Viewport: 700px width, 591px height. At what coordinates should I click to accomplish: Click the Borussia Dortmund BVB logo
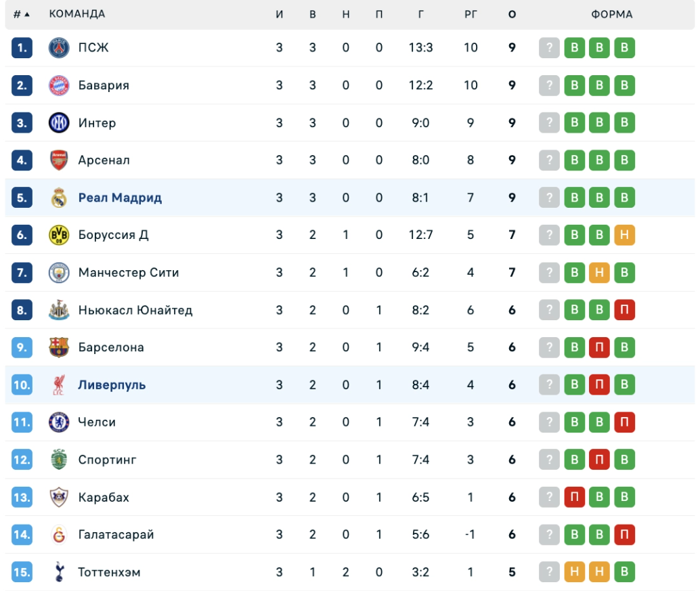[x=59, y=236]
